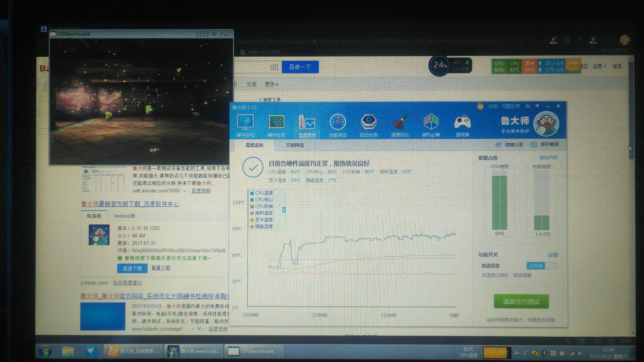Click 保存截屏 camera icon

pyautogui.click(x=534, y=145)
